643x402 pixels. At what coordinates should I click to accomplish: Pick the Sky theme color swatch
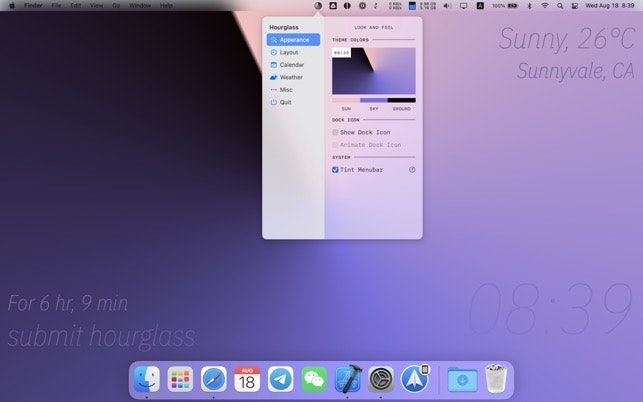click(374, 100)
